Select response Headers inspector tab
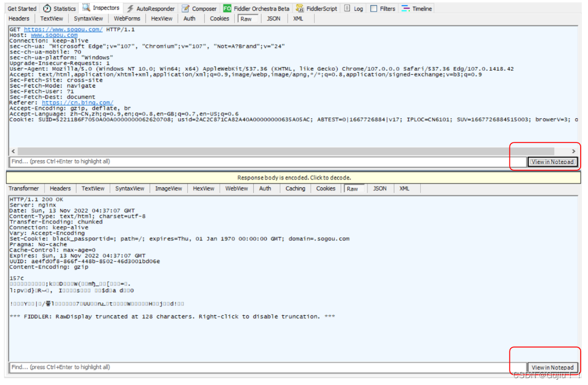 pyautogui.click(x=60, y=188)
